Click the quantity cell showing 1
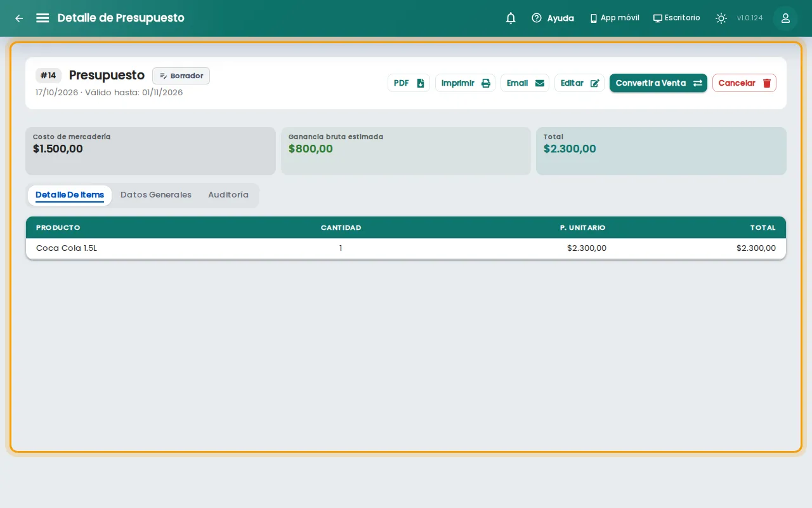The image size is (812, 508). click(341, 248)
